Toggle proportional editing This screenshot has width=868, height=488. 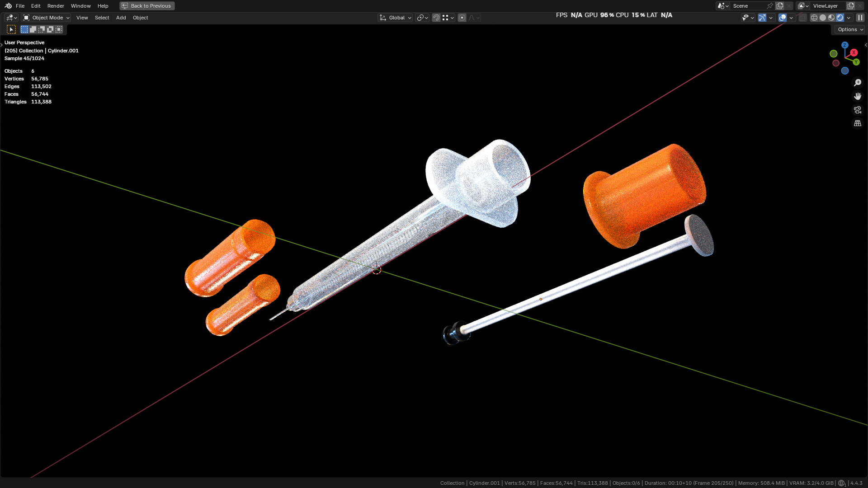pyautogui.click(x=462, y=18)
